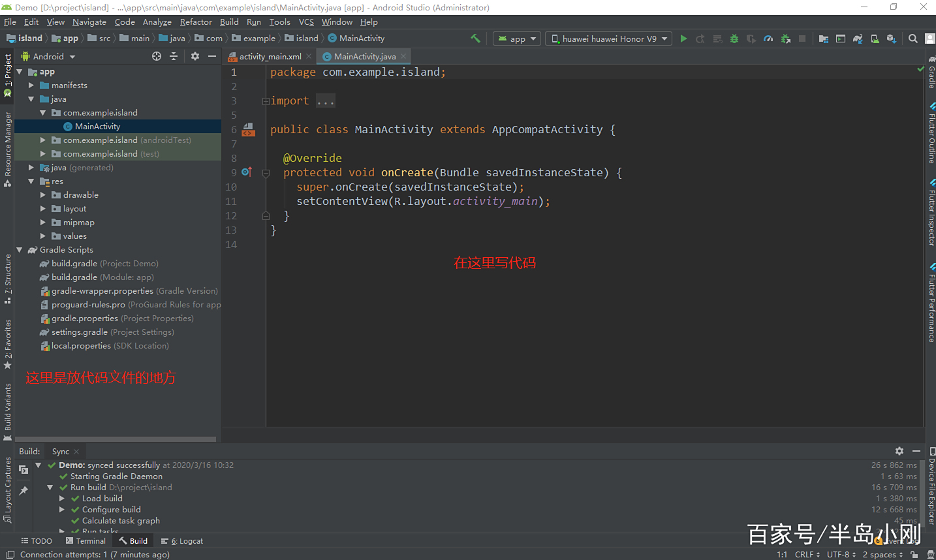Click the MainActivity breadcrumb in navigation bar
This screenshot has height=560, width=936.
[356, 39]
